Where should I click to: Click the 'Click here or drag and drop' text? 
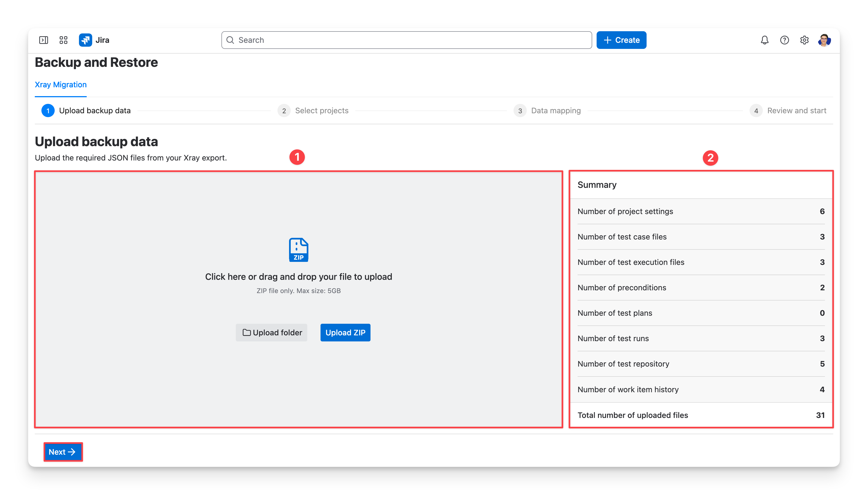(298, 277)
